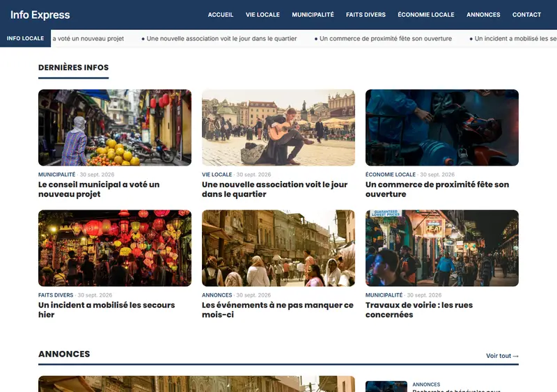
Task: Click Annonces tag above événements article
Action: (217, 295)
